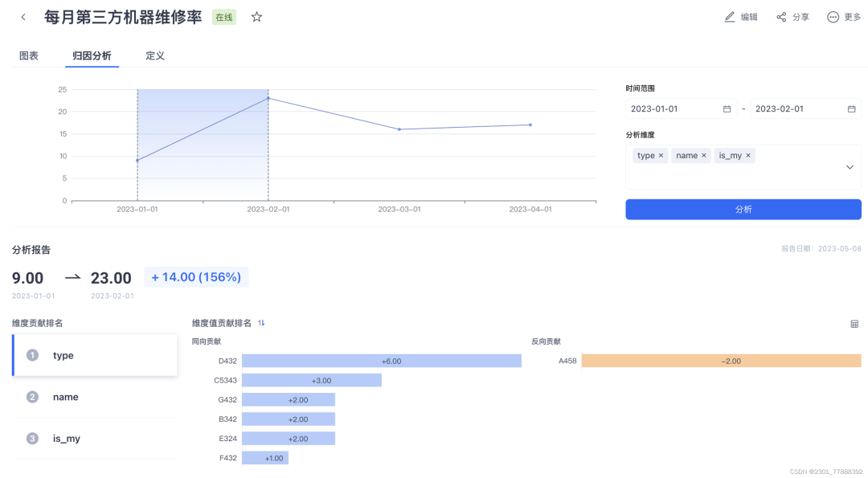Click the start date field 2023-01-01
868x478 pixels.
(x=681, y=109)
